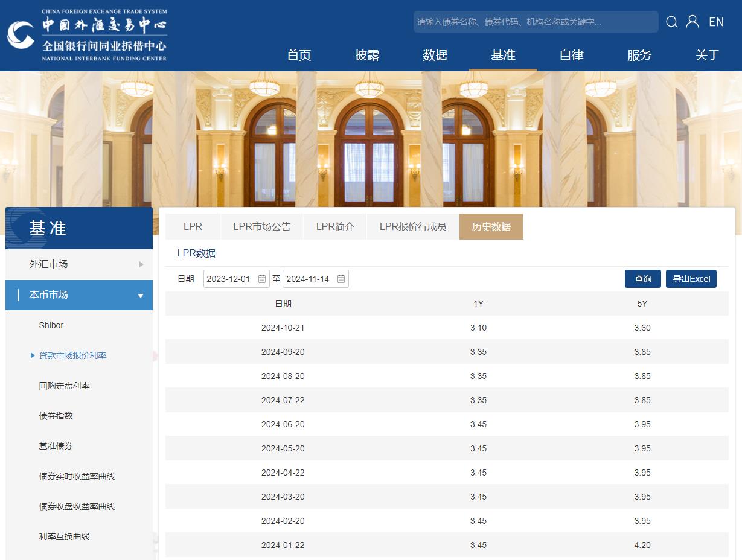Open end date calendar icon

[341, 279]
